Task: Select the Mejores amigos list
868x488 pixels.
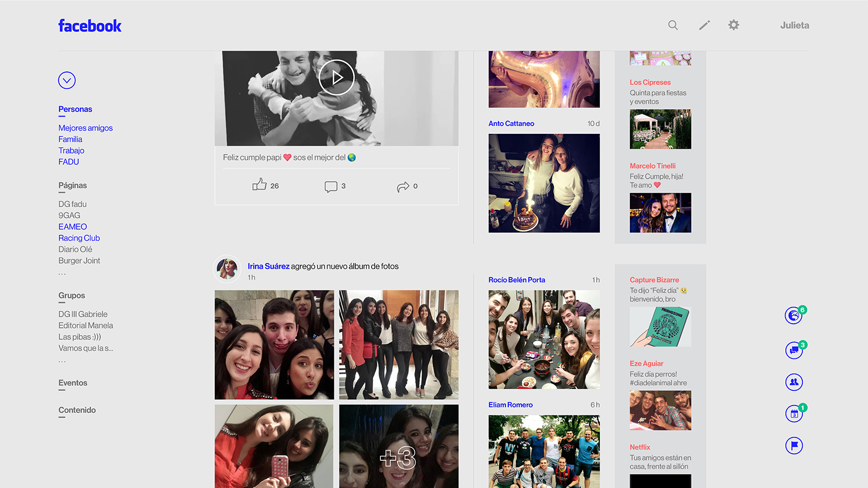Action: tap(86, 128)
